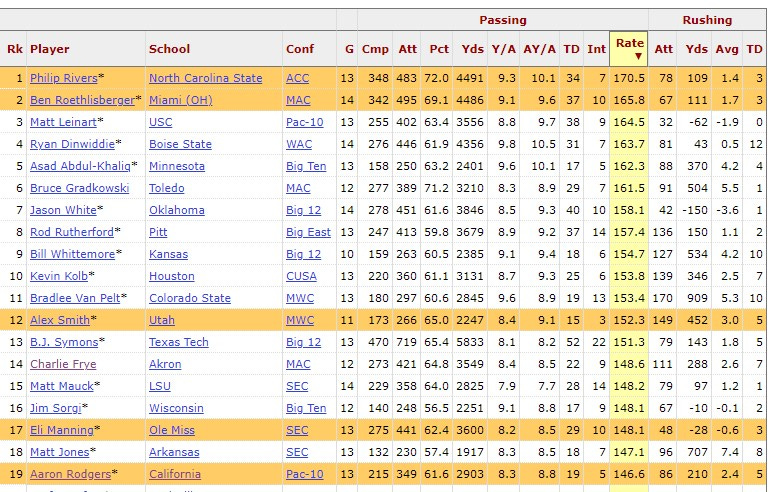The image size is (776, 492).
Task: Sort by the Rate column header
Action: 629,49
